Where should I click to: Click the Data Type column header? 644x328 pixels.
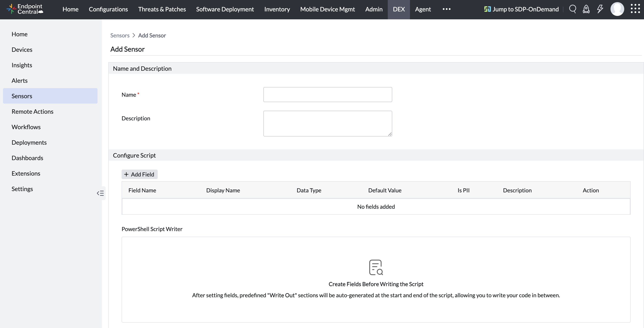click(309, 190)
